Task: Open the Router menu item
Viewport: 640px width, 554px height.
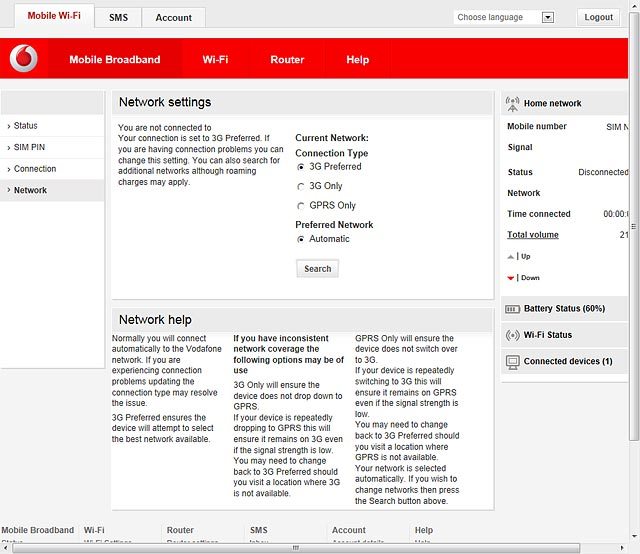Action: pos(287,60)
